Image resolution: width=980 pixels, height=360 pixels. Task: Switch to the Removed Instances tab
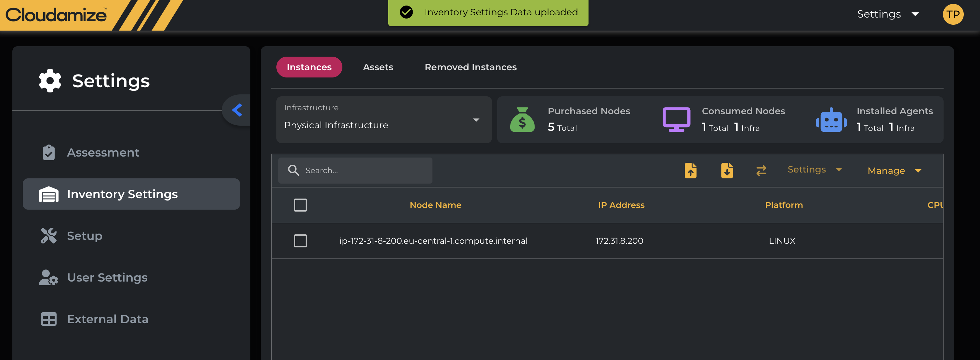pos(470,67)
